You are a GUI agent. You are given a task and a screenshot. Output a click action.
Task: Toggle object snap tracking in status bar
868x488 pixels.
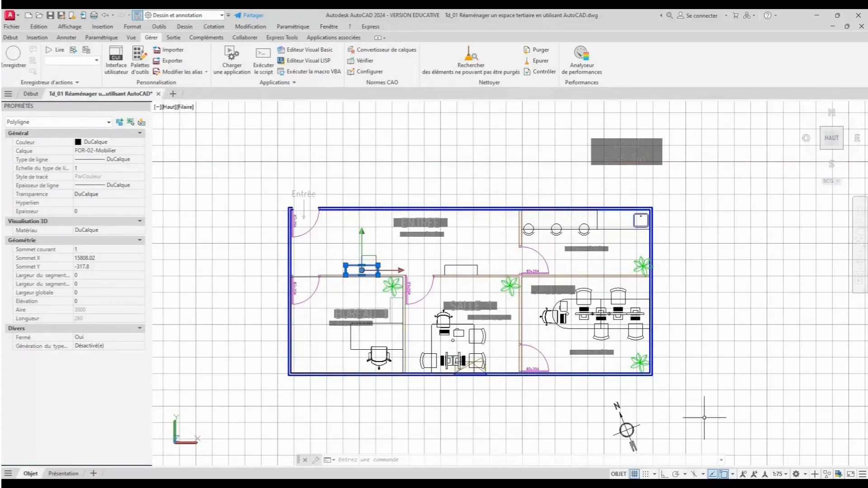click(712, 474)
